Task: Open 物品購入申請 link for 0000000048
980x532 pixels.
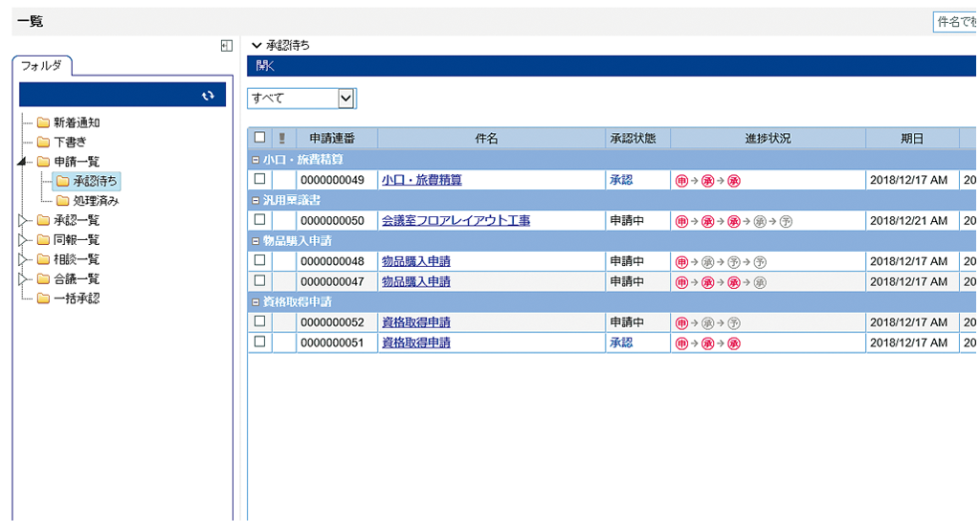Action: [416, 261]
